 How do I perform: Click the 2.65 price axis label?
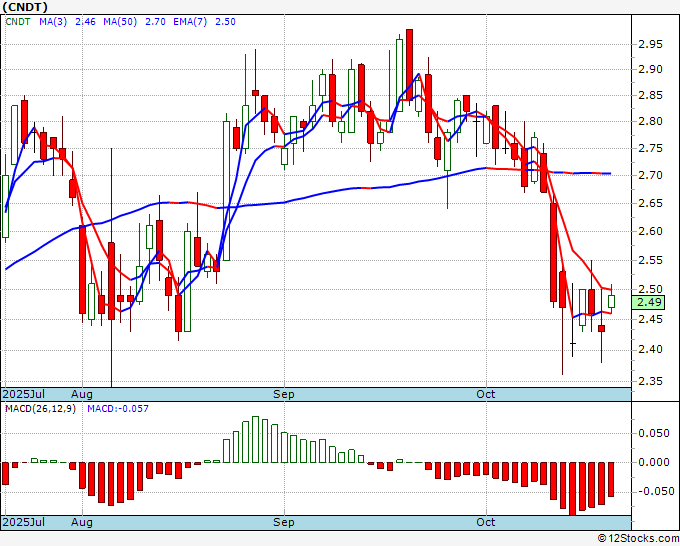pyautogui.click(x=650, y=203)
